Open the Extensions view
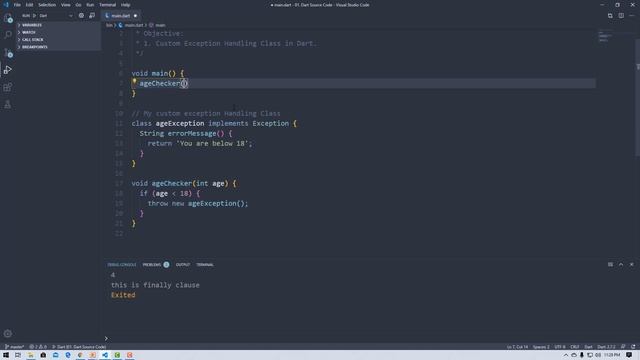The height and width of the screenshot is (360, 640). 8,87
